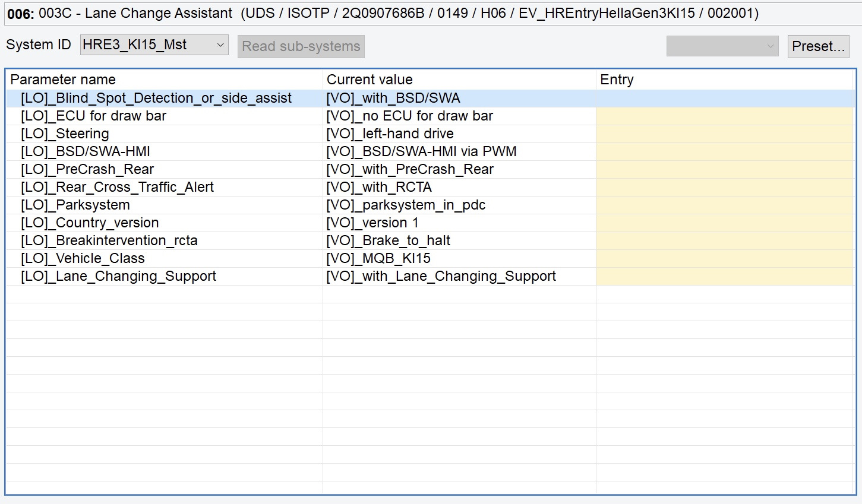Click the Entry field for Steering
Viewport: 862px width, 504px height.
[x=724, y=134]
